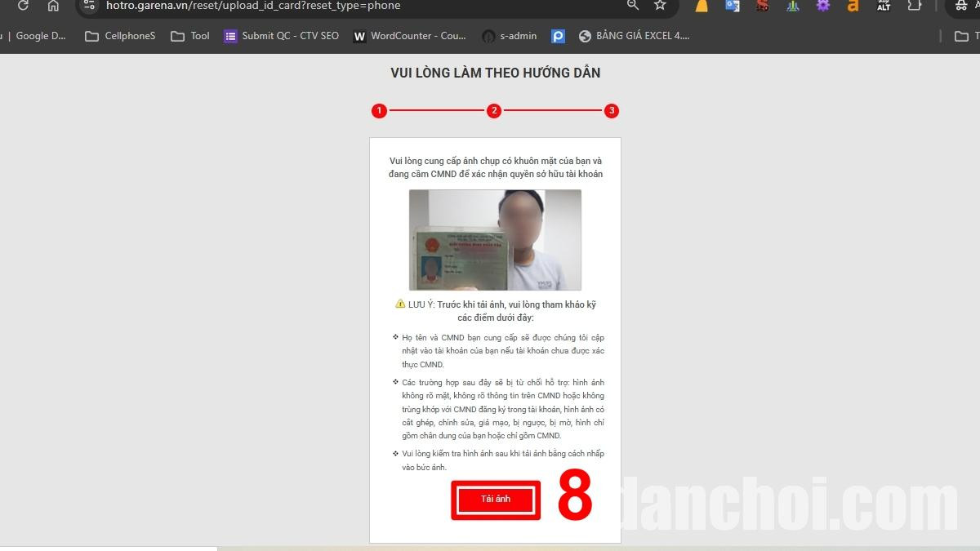Bookmark this page with the star icon
The image size is (980, 551).
(660, 6)
